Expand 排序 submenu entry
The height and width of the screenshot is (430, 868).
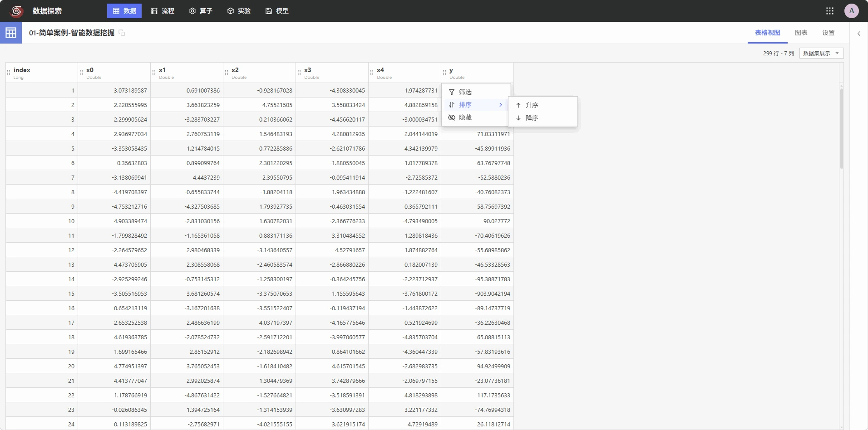(x=475, y=105)
